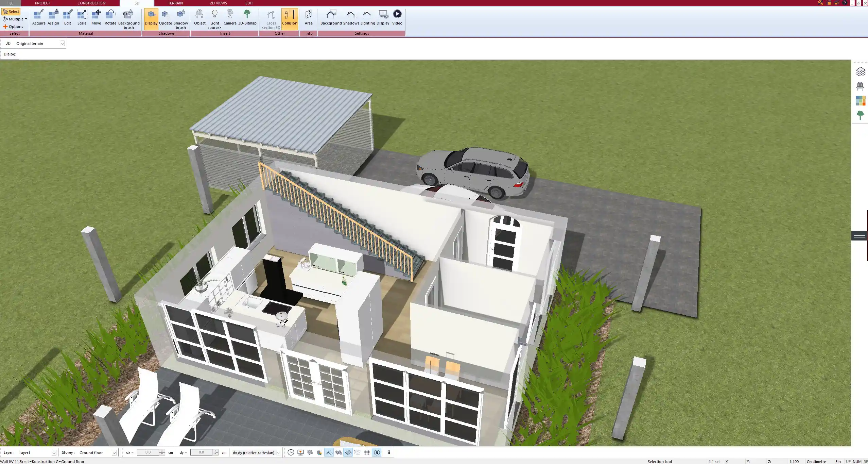The width and height of the screenshot is (868, 464).
Task: Open the Area info tool
Action: [309, 17]
